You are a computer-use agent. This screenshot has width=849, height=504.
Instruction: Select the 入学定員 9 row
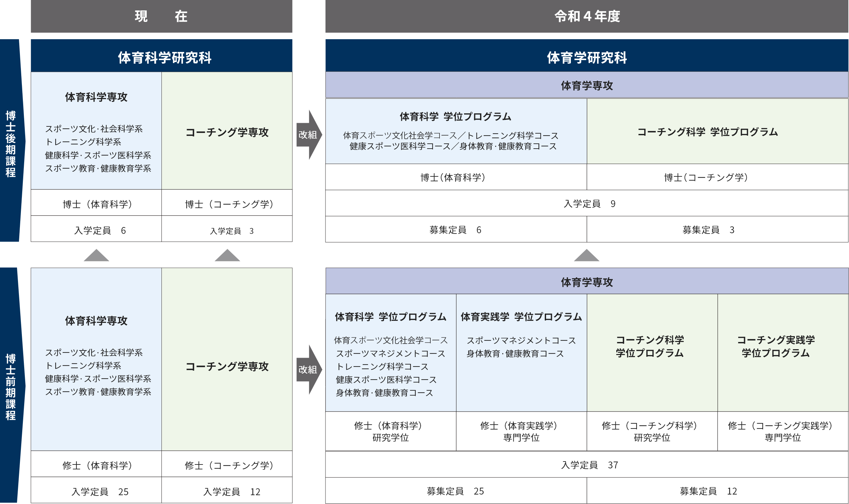587,203
